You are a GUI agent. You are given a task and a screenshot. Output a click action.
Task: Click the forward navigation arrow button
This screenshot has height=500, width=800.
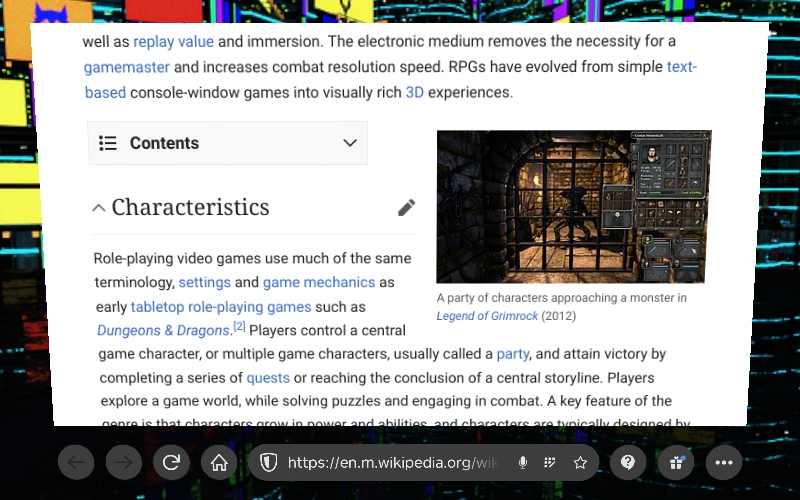click(124, 463)
